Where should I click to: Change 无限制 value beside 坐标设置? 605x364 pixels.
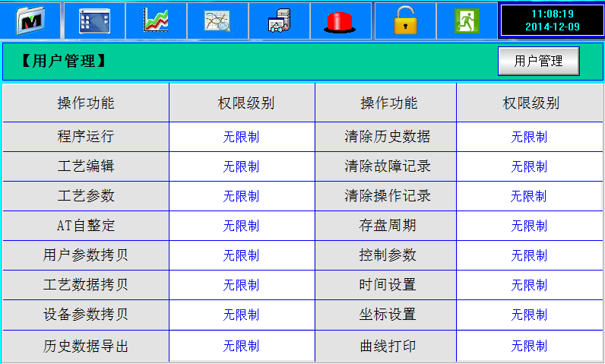[x=529, y=315]
